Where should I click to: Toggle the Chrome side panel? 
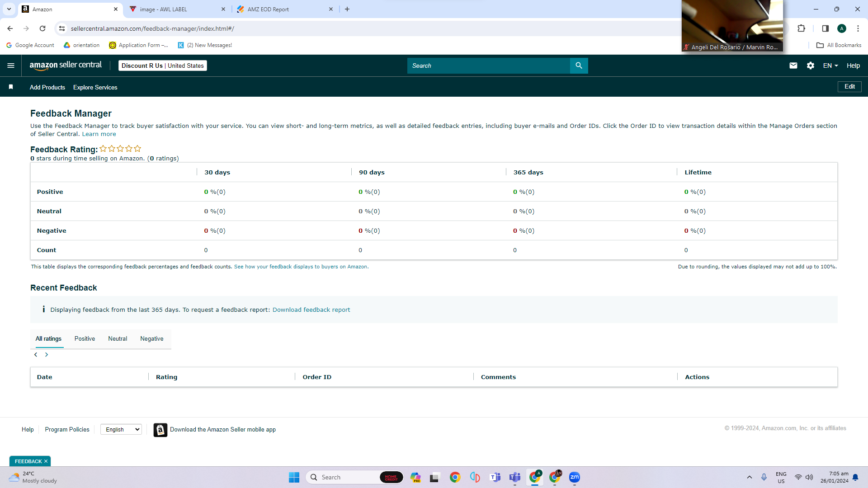coord(825,28)
